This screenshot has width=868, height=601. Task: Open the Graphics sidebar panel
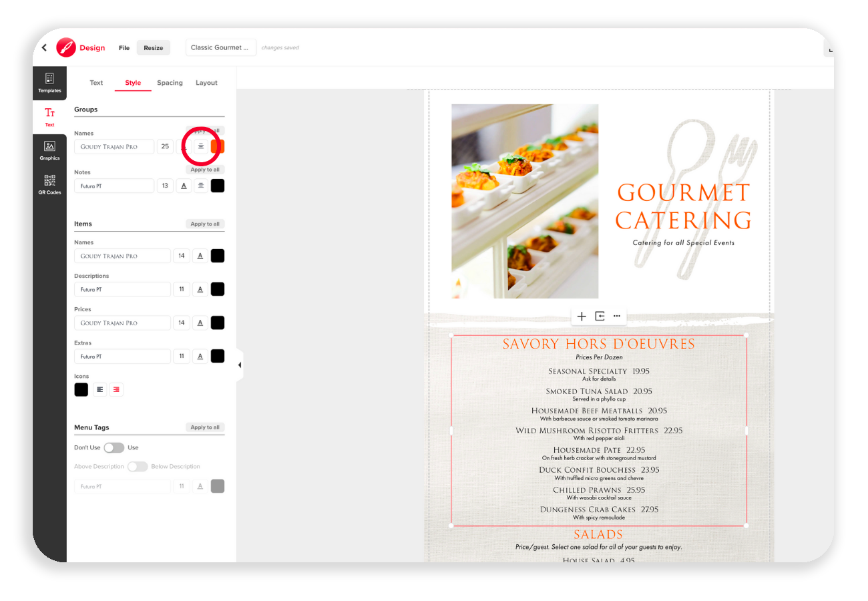pos(49,151)
